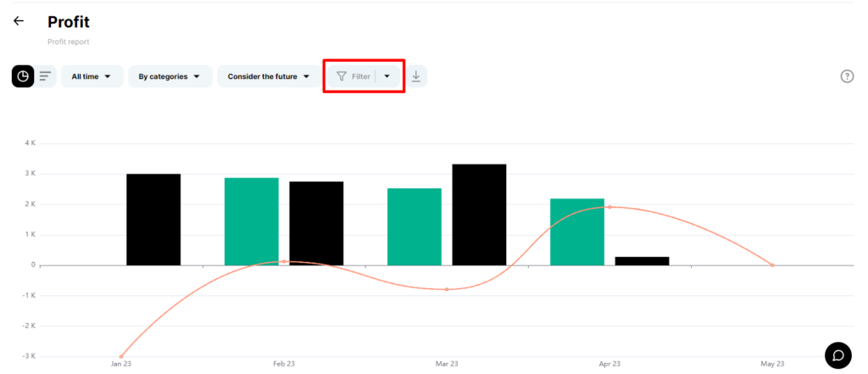Switch to pie chart view icon
Screen dimensions: 868x374
[23, 76]
